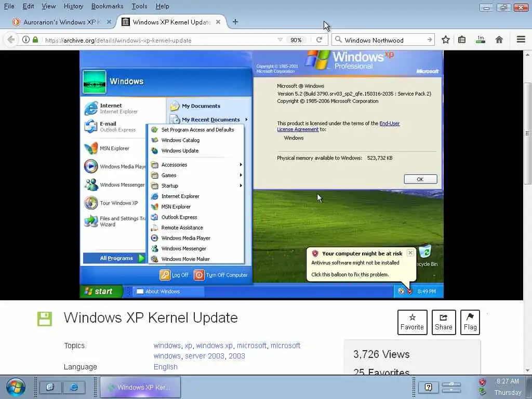532x399 pixels.
Task: Click the Windows Northwood search field
Action: pyautogui.click(x=383, y=41)
